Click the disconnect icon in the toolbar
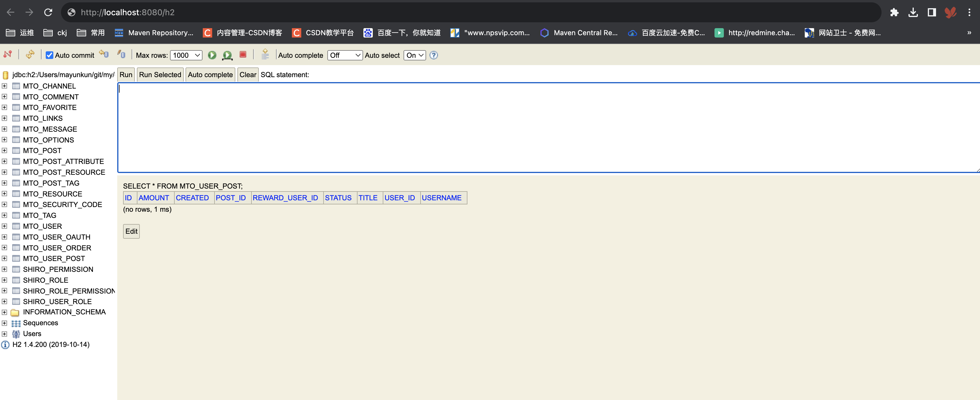This screenshot has width=980, height=400. (8, 55)
